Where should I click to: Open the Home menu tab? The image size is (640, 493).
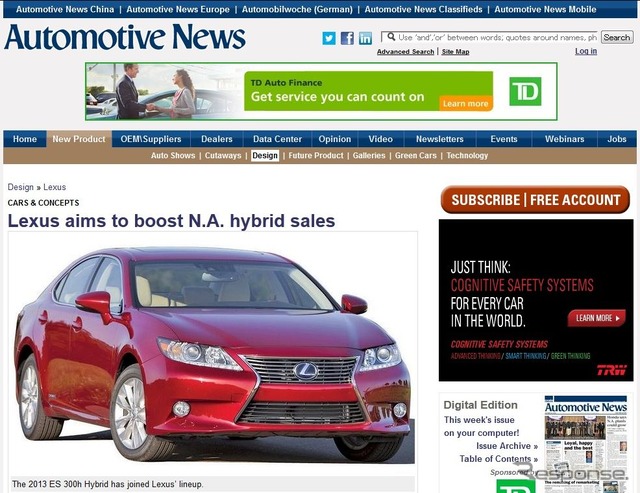tap(25, 139)
